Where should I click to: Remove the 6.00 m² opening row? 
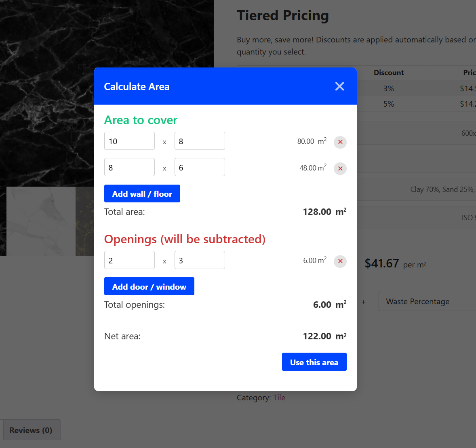point(340,261)
